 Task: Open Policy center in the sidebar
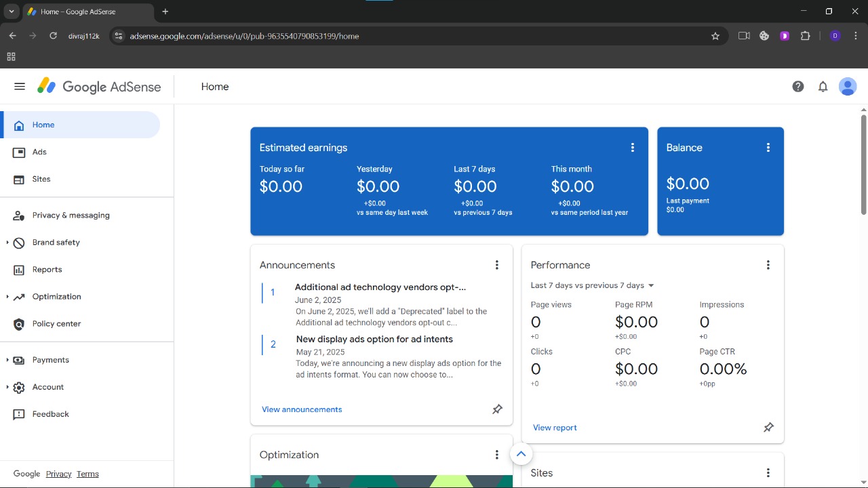tap(81, 324)
